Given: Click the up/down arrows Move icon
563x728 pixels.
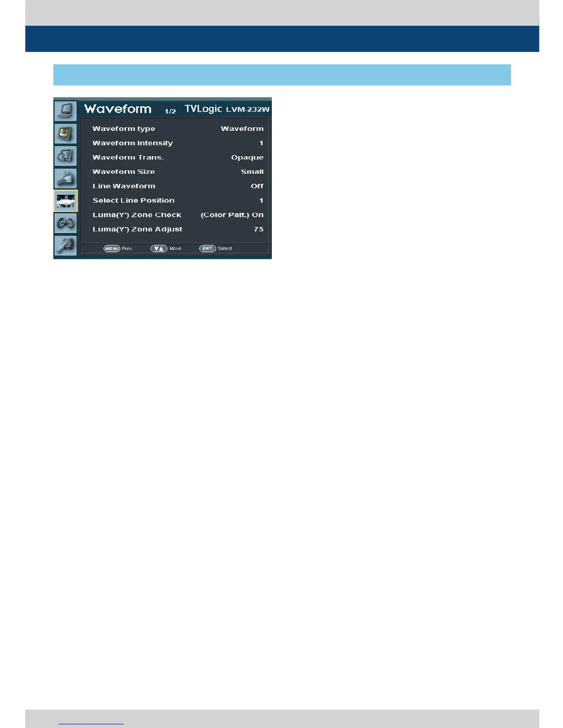Looking at the screenshot, I should (x=159, y=248).
